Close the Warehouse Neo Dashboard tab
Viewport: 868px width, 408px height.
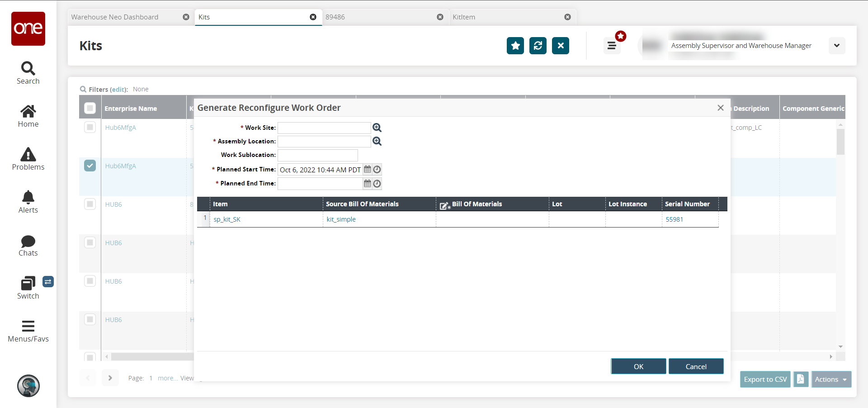point(186,17)
